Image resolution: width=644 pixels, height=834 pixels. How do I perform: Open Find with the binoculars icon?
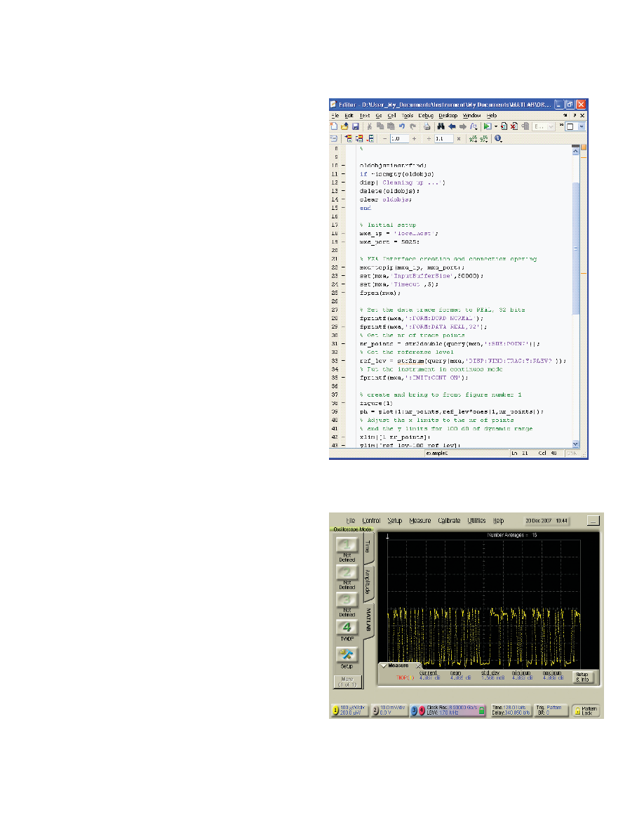(x=441, y=126)
